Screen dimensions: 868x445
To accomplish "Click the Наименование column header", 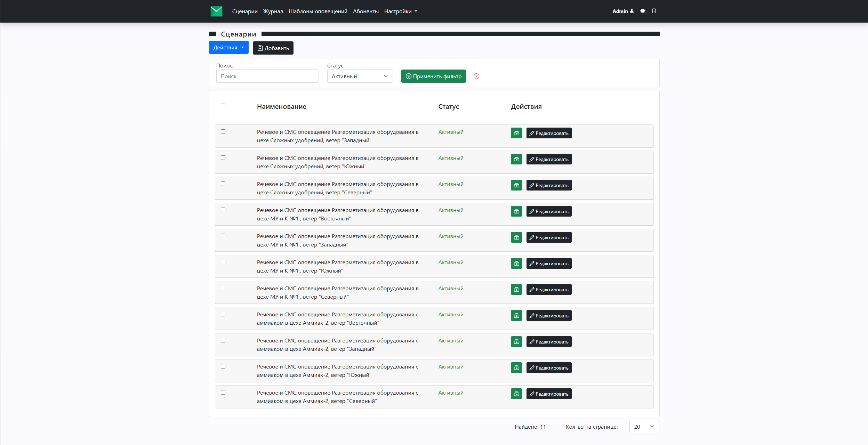I will [282, 106].
